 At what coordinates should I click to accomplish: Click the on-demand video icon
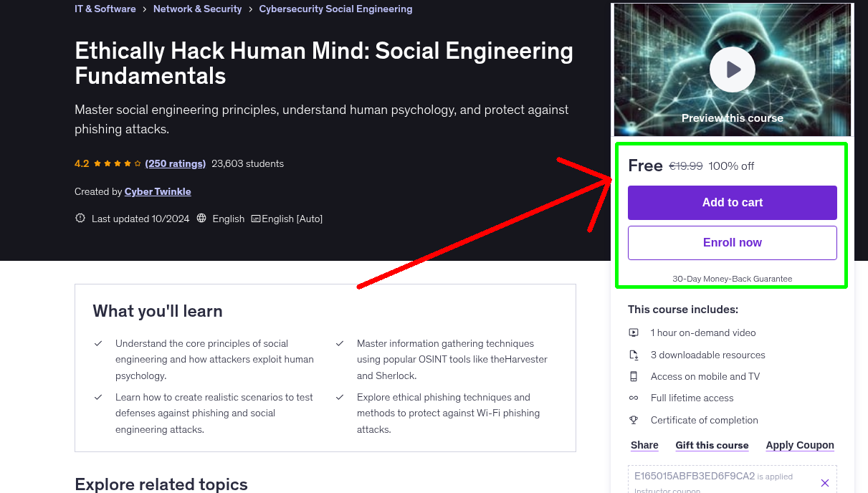pyautogui.click(x=634, y=332)
